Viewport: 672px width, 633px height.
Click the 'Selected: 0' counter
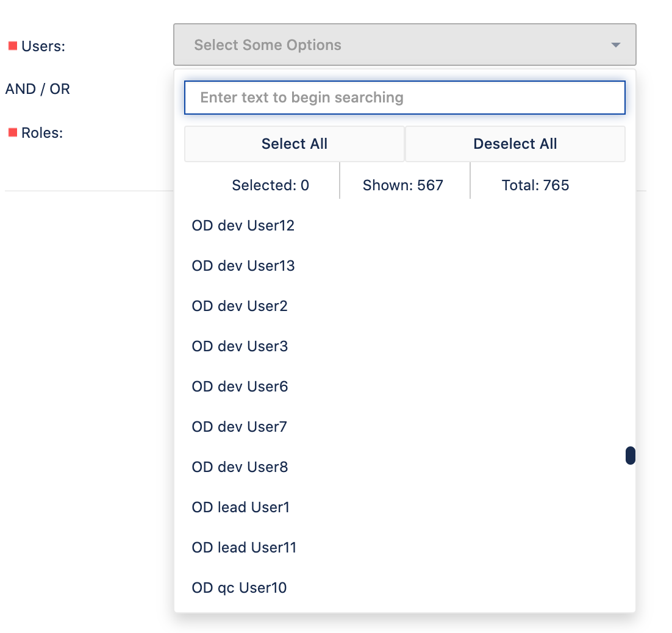point(270,185)
